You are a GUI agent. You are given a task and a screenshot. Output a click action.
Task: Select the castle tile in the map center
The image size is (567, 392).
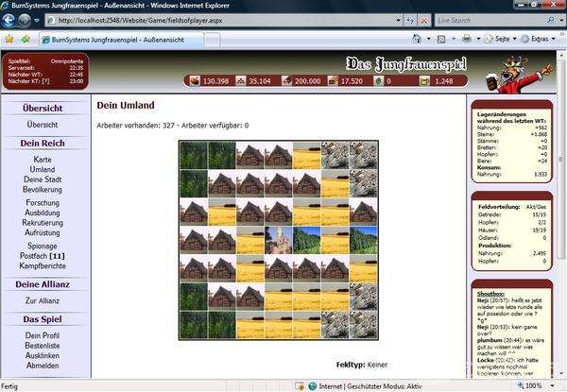click(279, 240)
